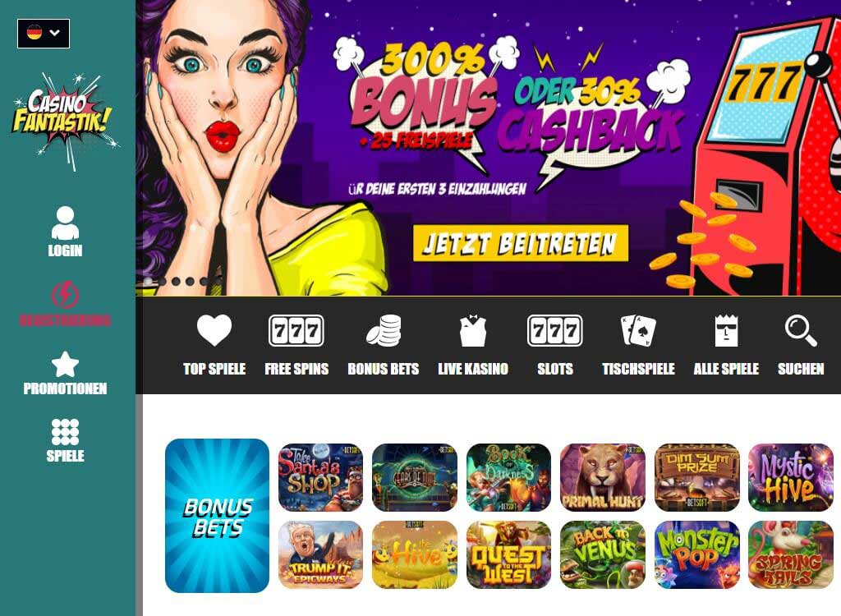Select Top Spiele heart icon
Image resolution: width=841 pixels, height=616 pixels.
point(214,330)
